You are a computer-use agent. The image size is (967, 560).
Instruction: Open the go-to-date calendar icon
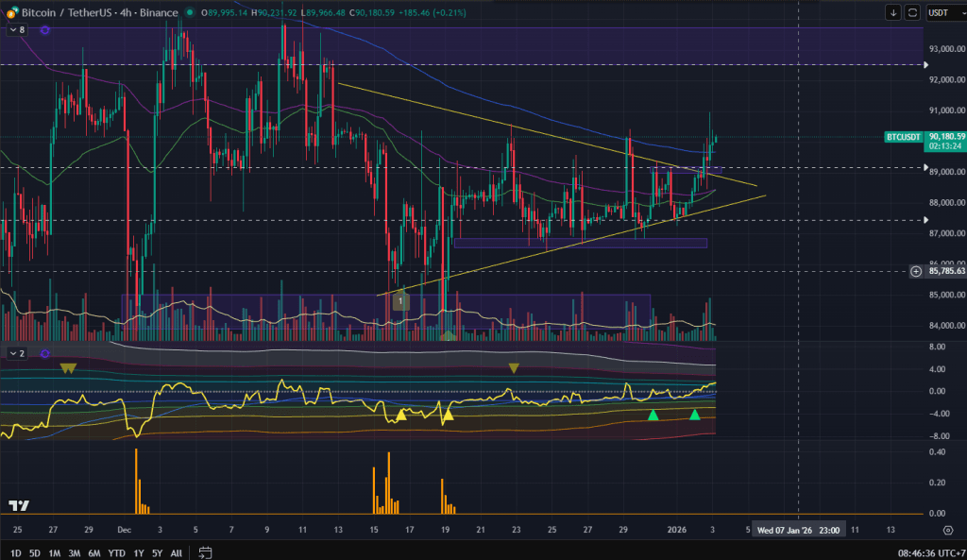(x=205, y=552)
